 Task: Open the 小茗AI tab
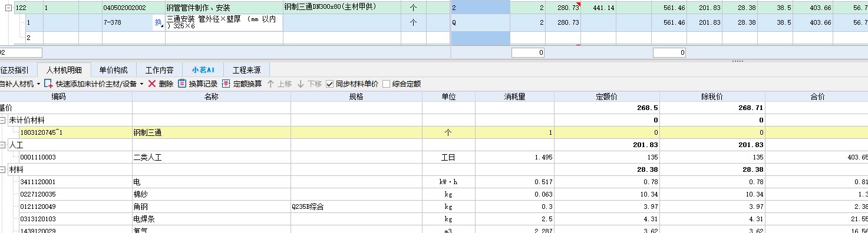[x=203, y=69]
